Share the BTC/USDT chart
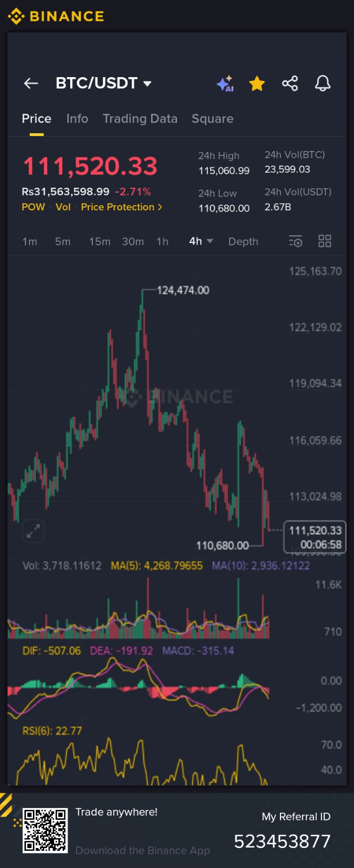 pos(290,83)
